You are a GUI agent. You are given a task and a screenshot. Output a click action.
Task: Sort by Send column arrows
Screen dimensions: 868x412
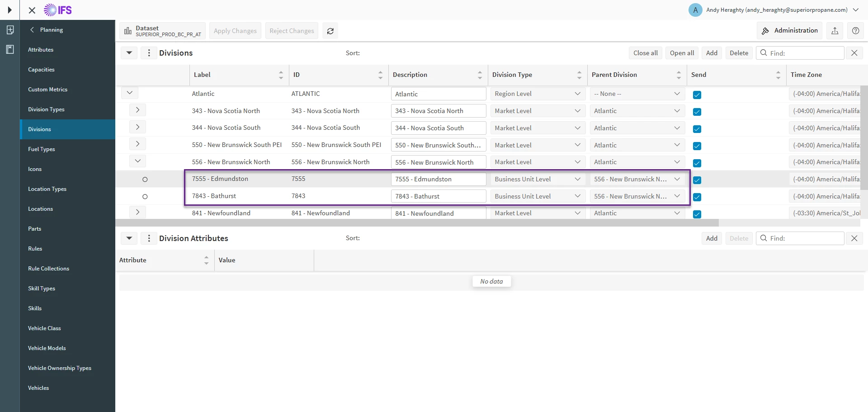[x=778, y=75]
